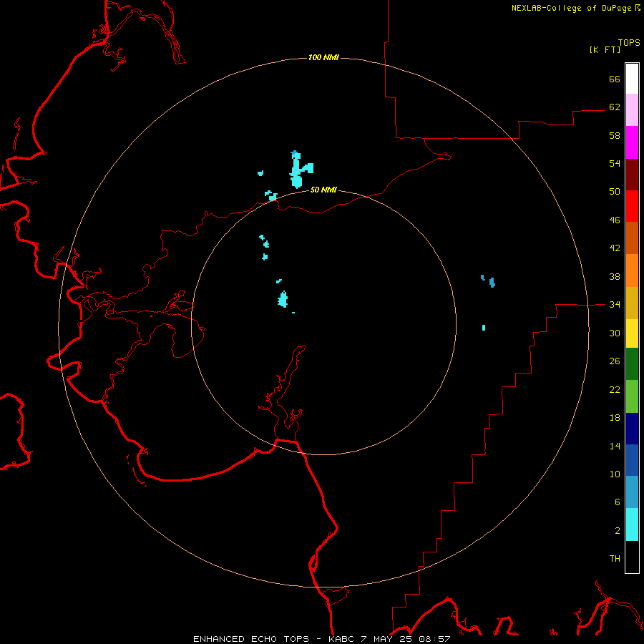
Task: Click the 38 scale value
Action: [x=615, y=276]
